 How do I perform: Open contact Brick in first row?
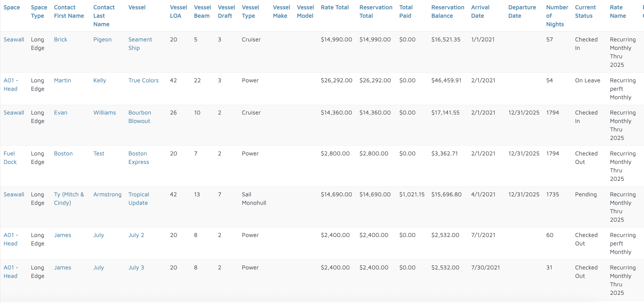tap(61, 40)
